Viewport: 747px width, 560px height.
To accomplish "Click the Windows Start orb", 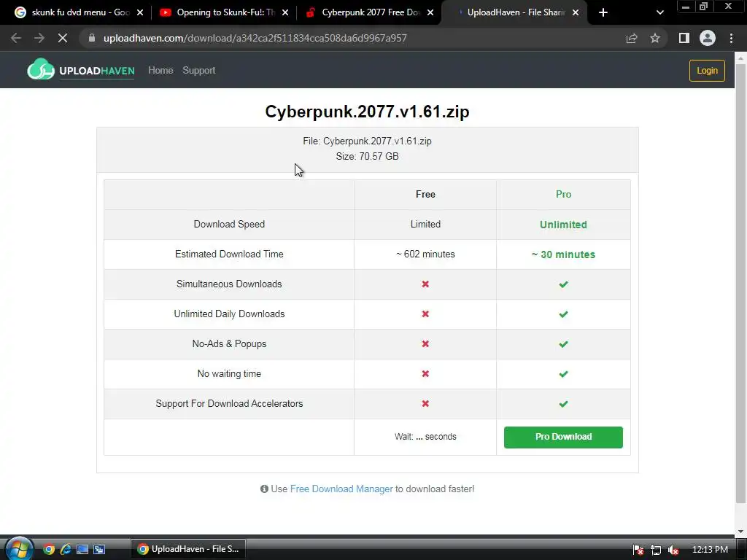I will [x=19, y=548].
